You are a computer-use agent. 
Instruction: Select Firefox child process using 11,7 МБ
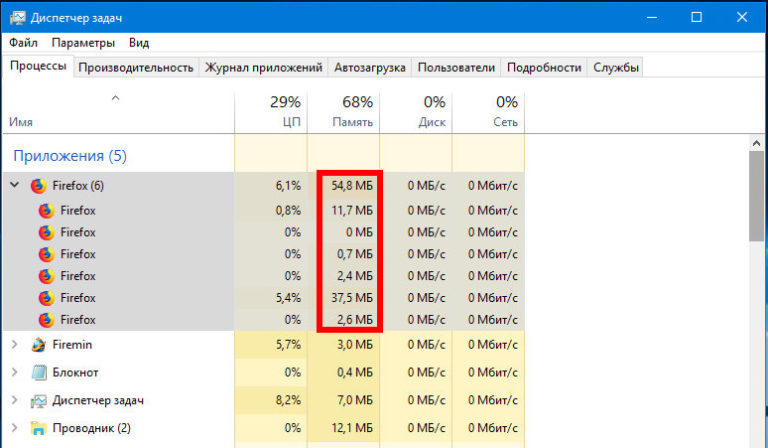pyautogui.click(x=78, y=210)
